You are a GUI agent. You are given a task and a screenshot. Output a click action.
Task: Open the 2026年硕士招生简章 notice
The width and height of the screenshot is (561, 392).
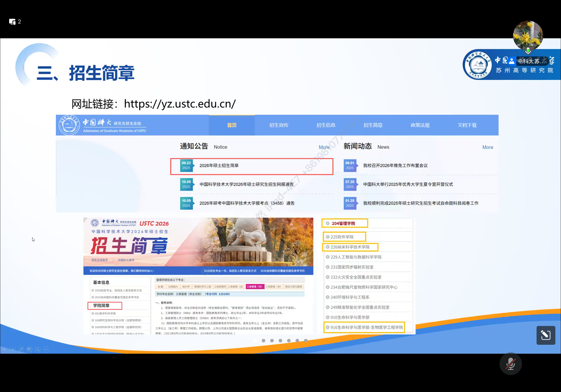(219, 166)
